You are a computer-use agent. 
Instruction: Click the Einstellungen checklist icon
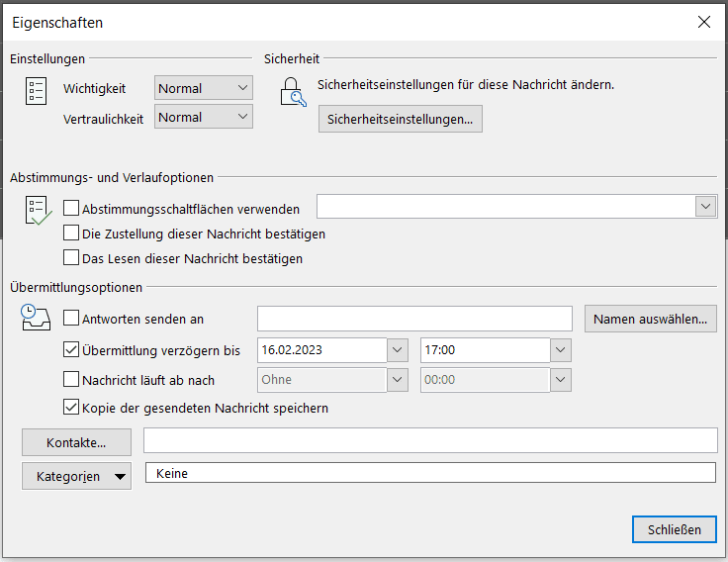[36, 92]
